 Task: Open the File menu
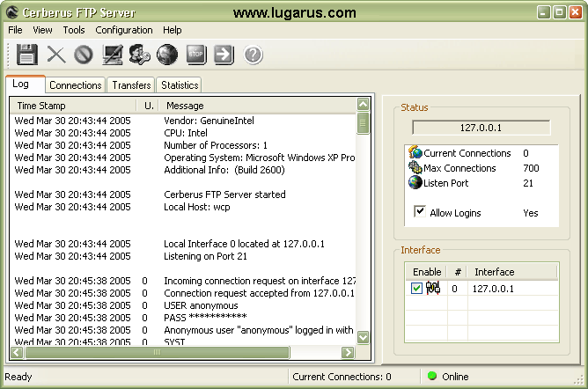point(15,30)
